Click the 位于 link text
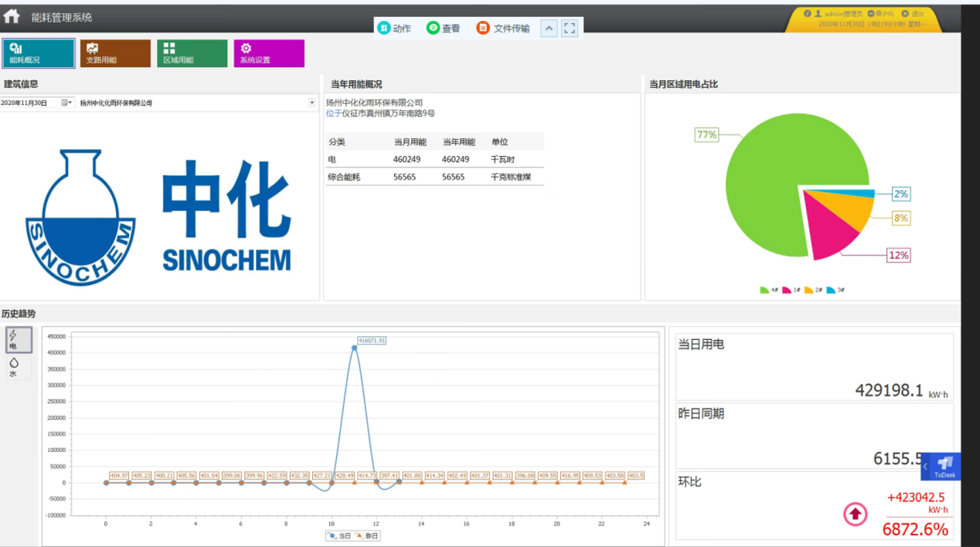Image resolution: width=980 pixels, height=547 pixels. (334, 114)
